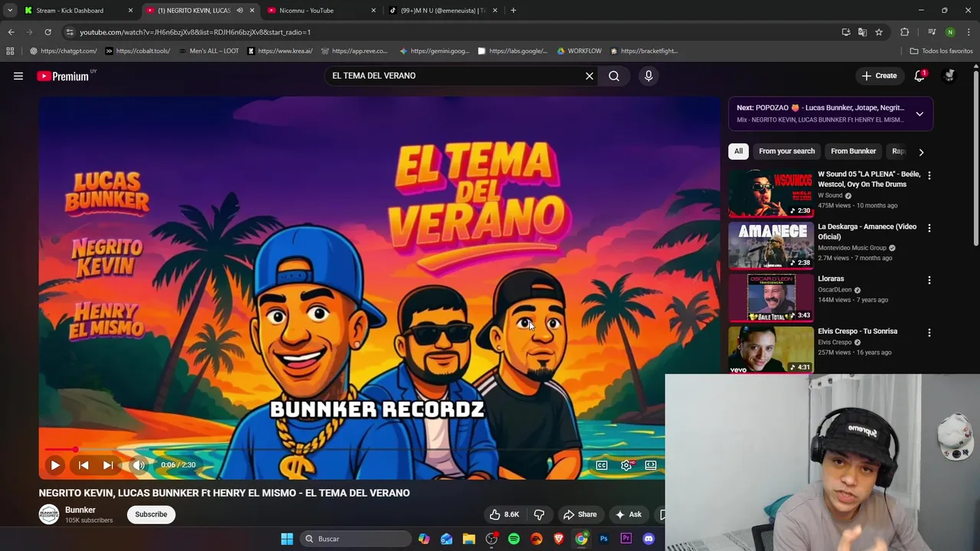Open options menu for Elvis Crespo video

[x=929, y=333]
